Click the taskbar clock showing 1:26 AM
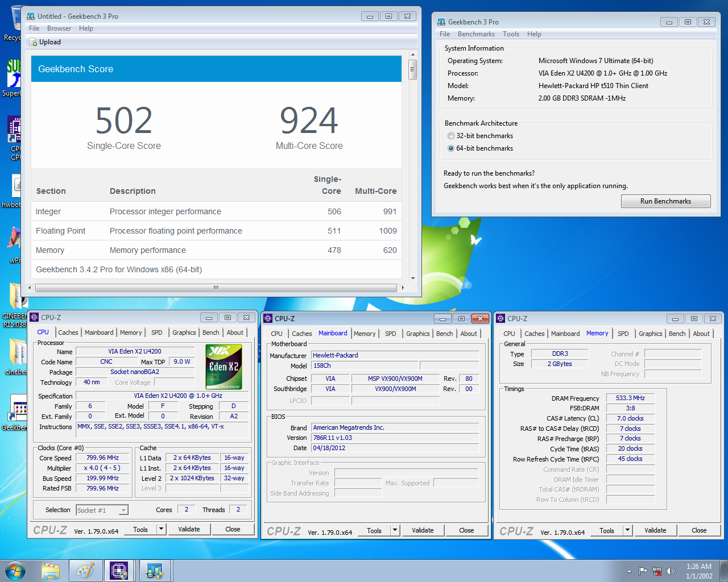The width and height of the screenshot is (728, 582). tap(699, 571)
